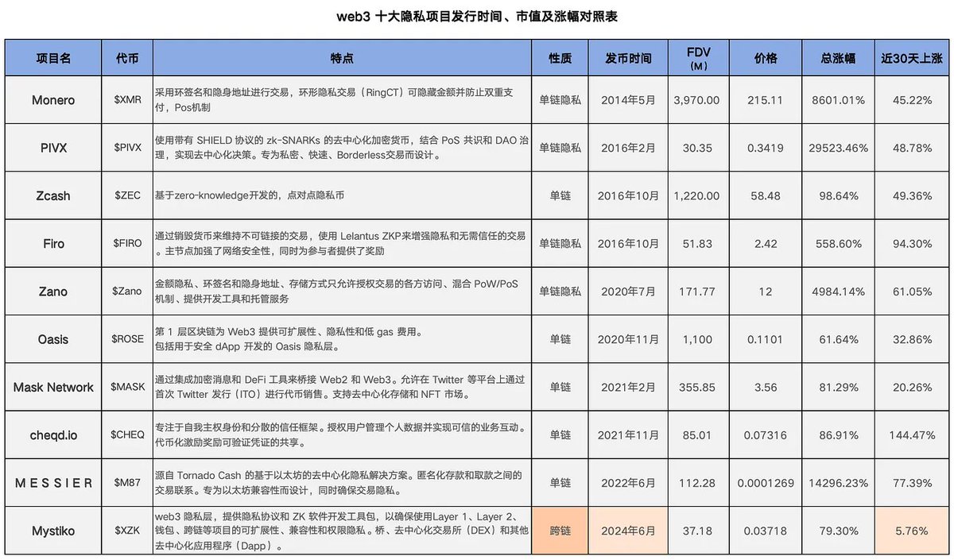Click the highlighted 5.76% cell
Image resolution: width=954 pixels, height=560 pixels.
912,531
